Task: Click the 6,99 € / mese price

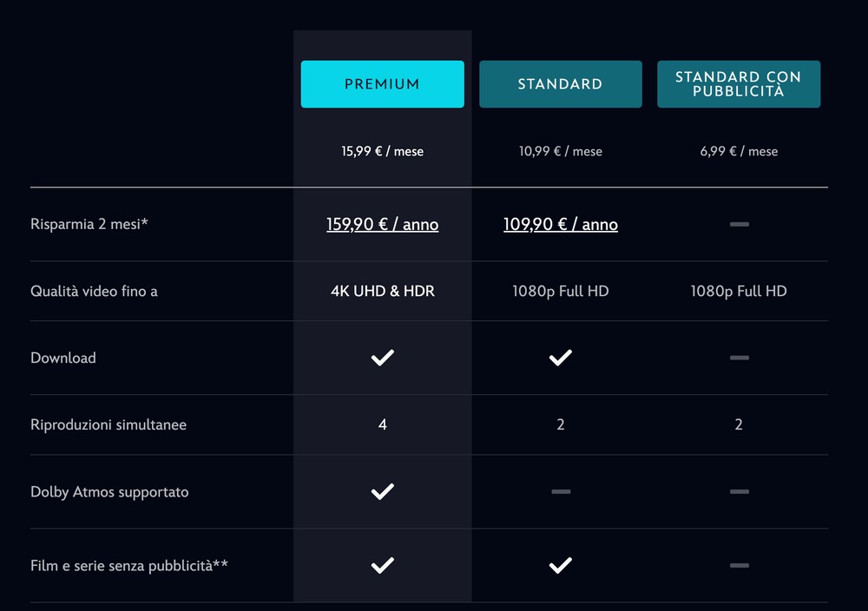Action: point(739,151)
